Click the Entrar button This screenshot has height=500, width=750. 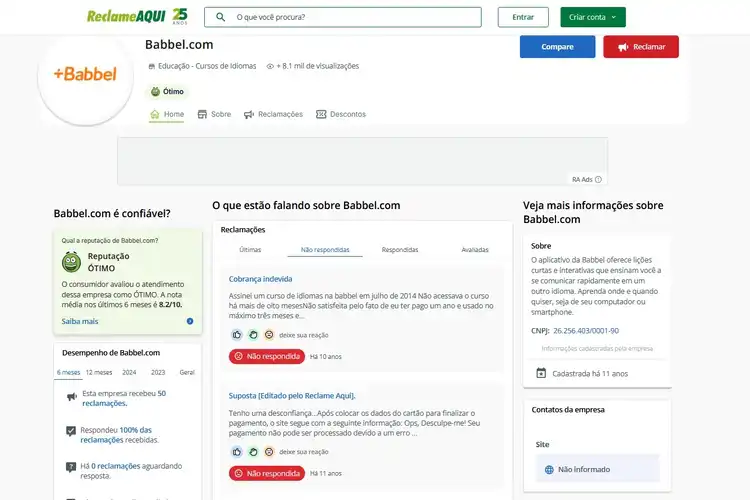(523, 17)
